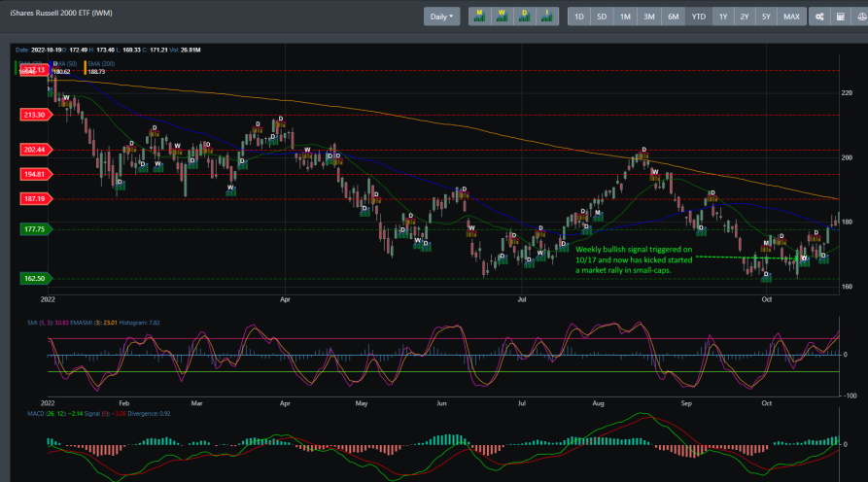Click the 220 price scale label
The height and width of the screenshot is (482, 868).
click(847, 93)
